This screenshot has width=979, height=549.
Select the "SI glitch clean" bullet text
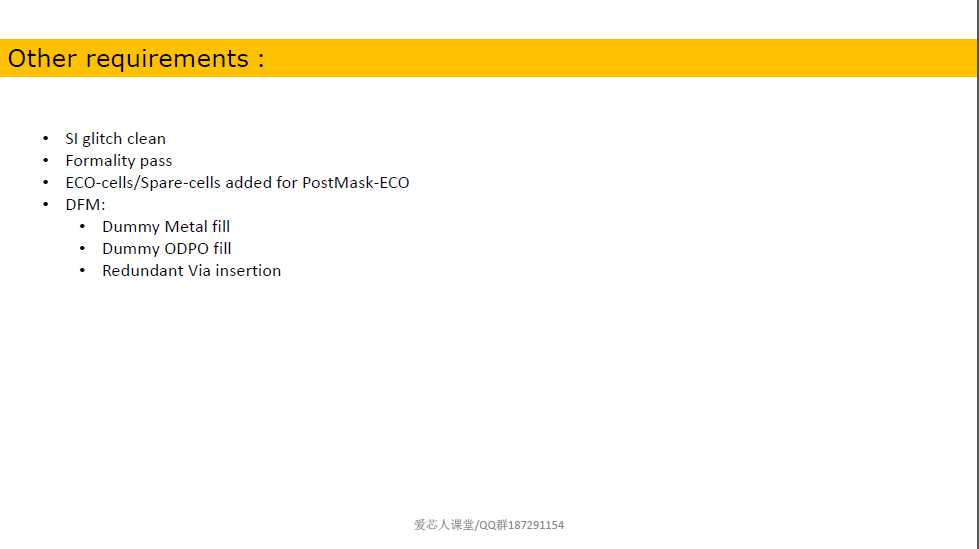pyautogui.click(x=116, y=139)
